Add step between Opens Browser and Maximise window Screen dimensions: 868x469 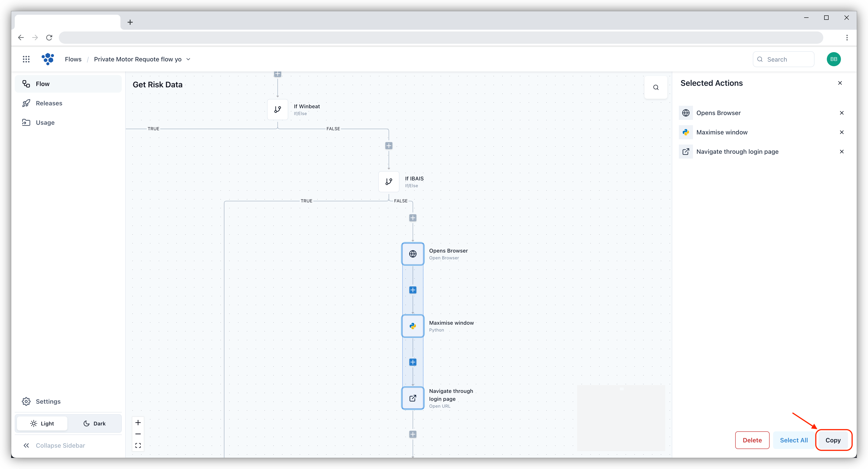pos(412,290)
